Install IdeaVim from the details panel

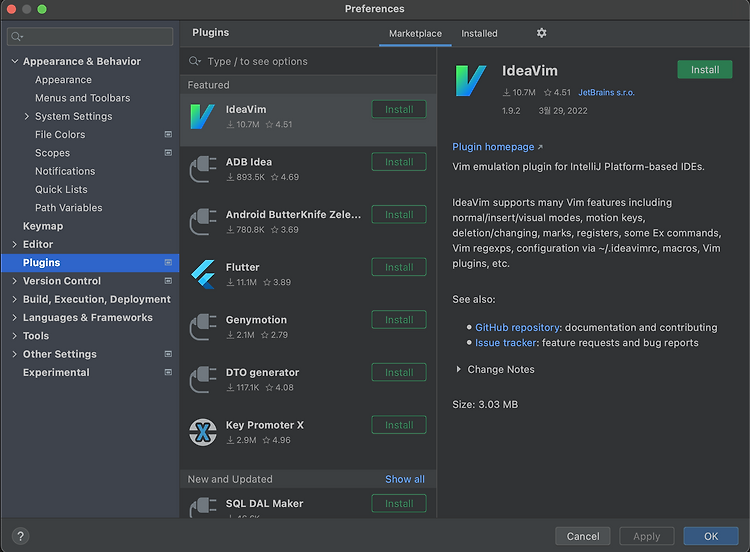(705, 70)
